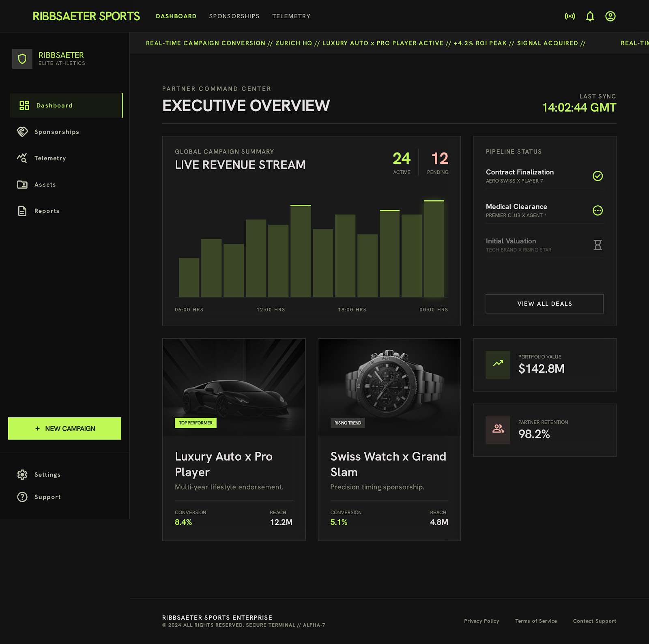Open Sponsorships label in the sidebar

click(57, 132)
